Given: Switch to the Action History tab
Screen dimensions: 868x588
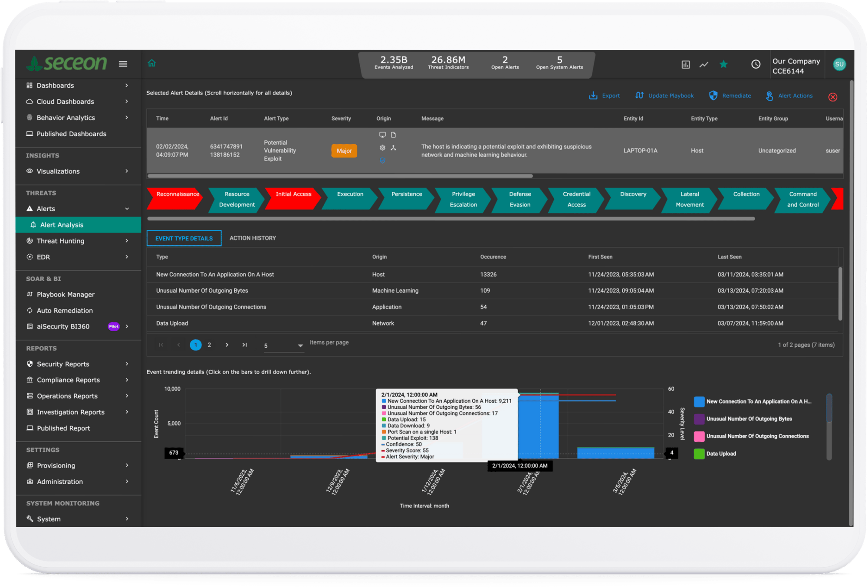Looking at the screenshot, I should (x=253, y=238).
